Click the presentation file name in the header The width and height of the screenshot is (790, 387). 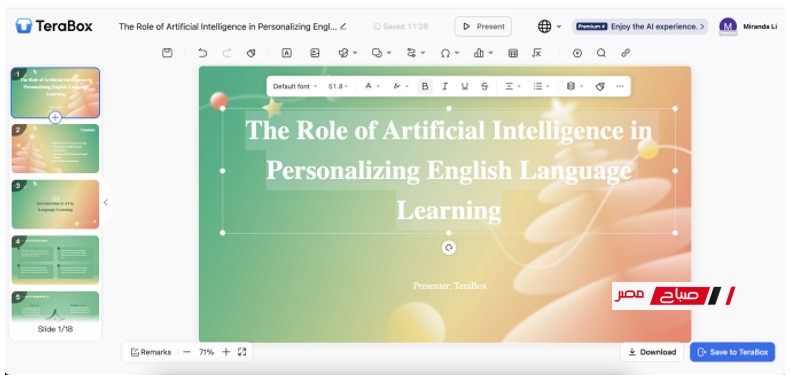click(x=228, y=26)
